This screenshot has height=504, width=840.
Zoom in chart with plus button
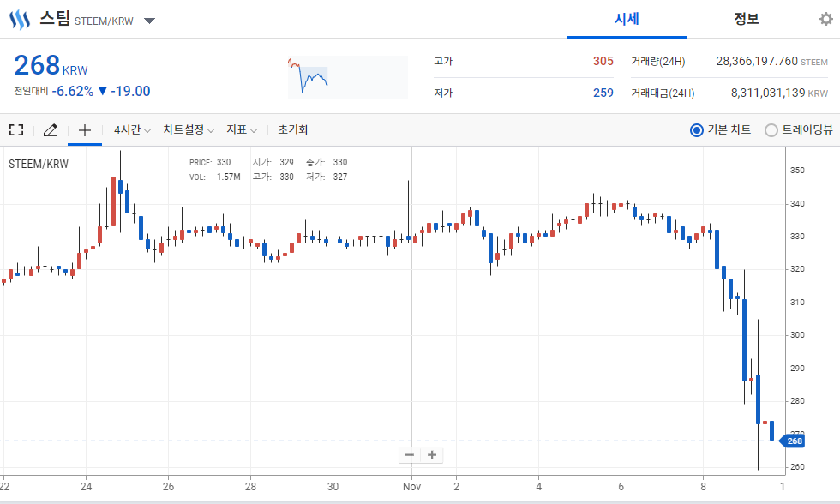coord(432,455)
